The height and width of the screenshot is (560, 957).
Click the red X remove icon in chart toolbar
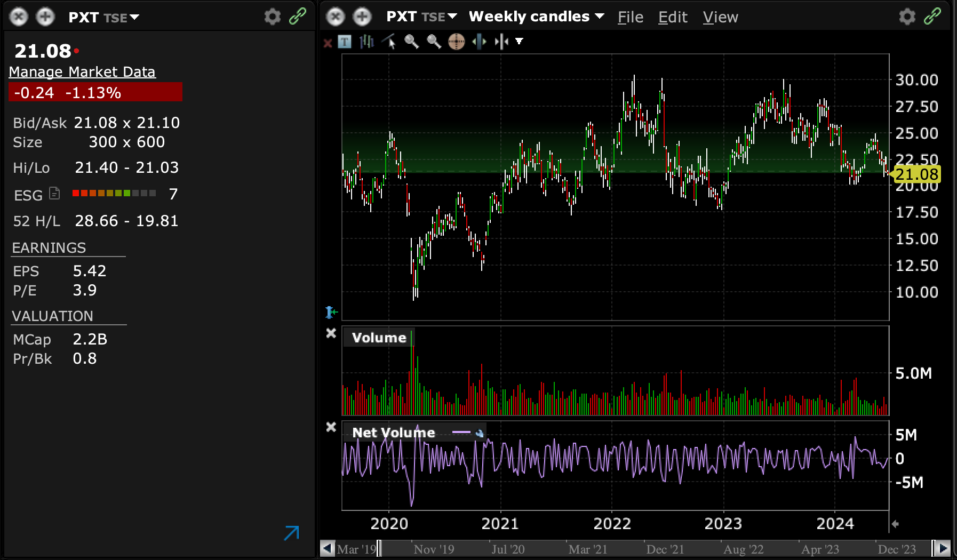[x=328, y=43]
